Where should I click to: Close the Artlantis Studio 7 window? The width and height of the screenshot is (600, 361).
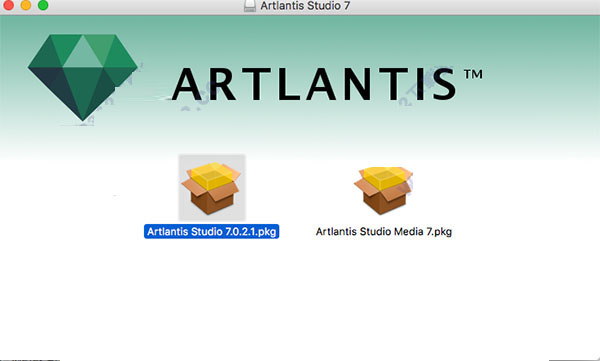tap(8, 5)
